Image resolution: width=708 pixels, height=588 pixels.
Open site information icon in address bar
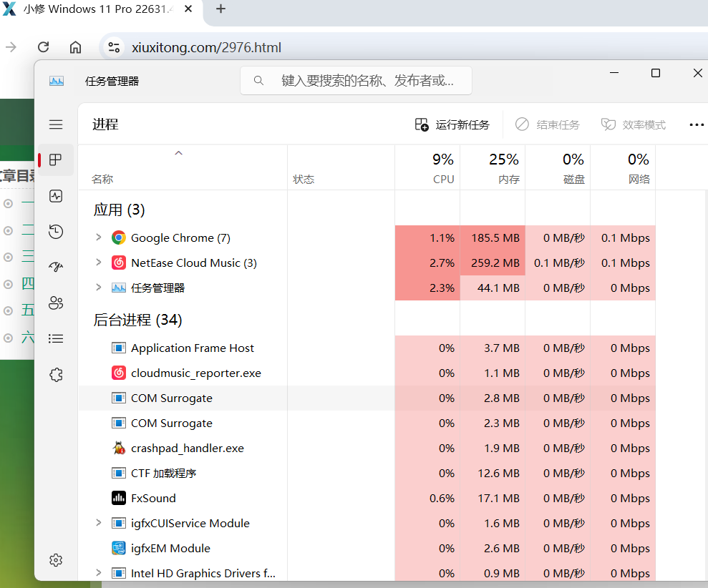click(x=114, y=47)
